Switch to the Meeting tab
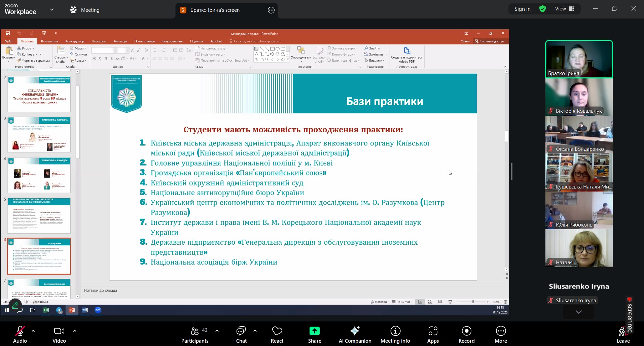This screenshot has width=644, height=346. coord(85,10)
